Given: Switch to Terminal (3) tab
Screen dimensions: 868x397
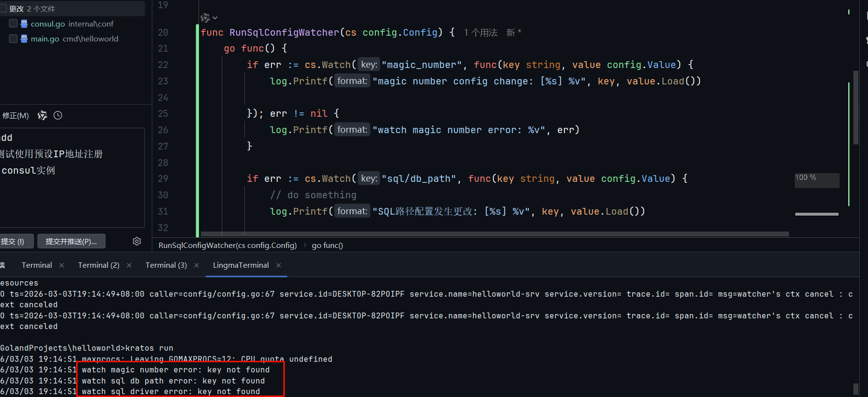Looking at the screenshot, I should pos(166,265).
